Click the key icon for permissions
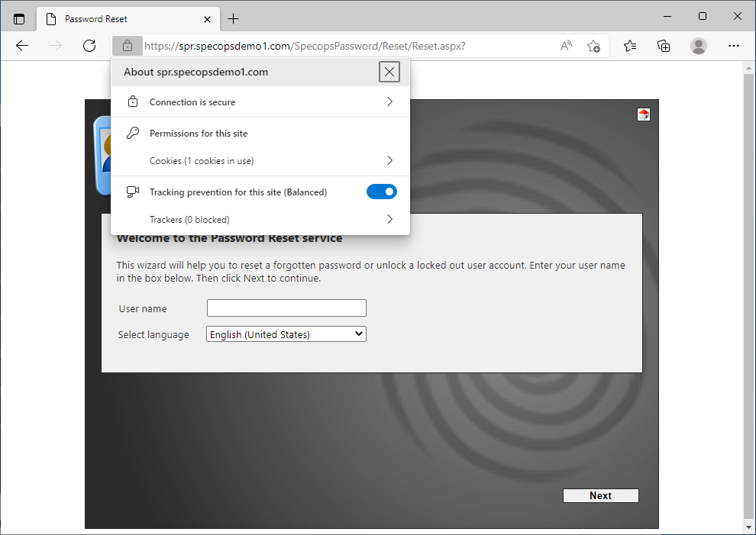Viewport: 756px width, 535px height. (x=133, y=133)
